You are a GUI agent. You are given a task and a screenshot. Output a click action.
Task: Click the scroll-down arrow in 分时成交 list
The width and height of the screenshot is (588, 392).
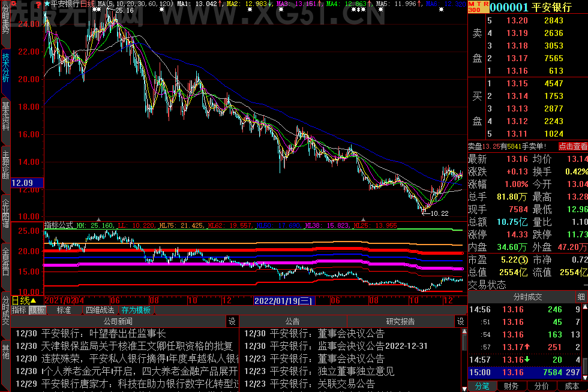(584, 378)
